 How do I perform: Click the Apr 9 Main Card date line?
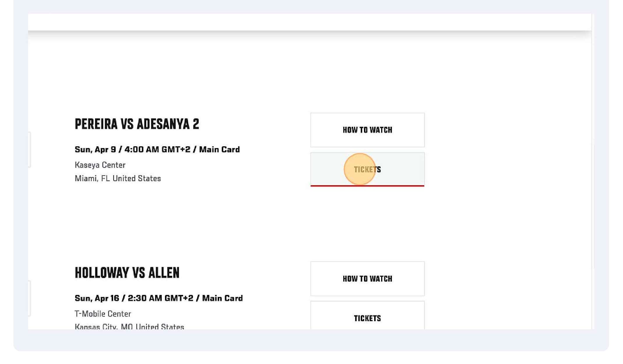[157, 149]
